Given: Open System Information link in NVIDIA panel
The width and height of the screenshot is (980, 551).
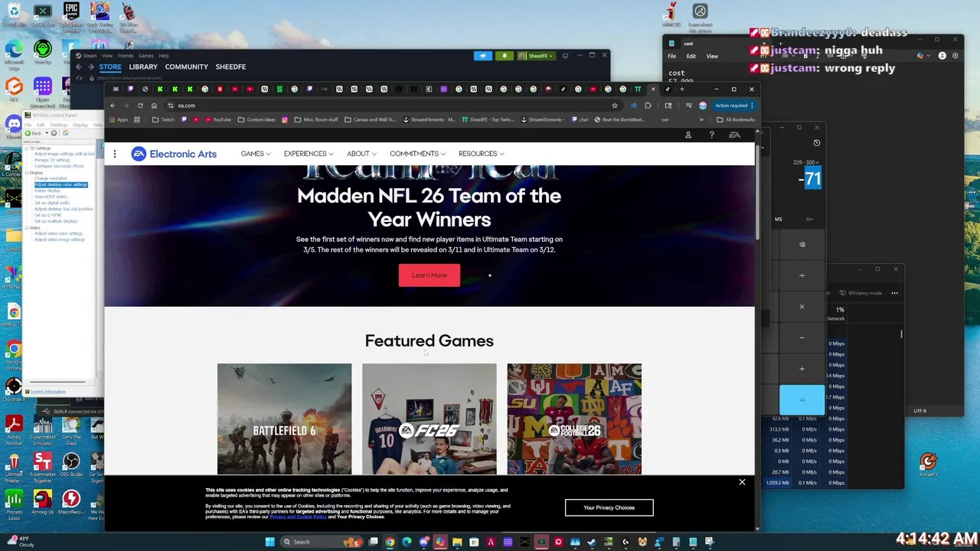Looking at the screenshot, I should (x=47, y=392).
